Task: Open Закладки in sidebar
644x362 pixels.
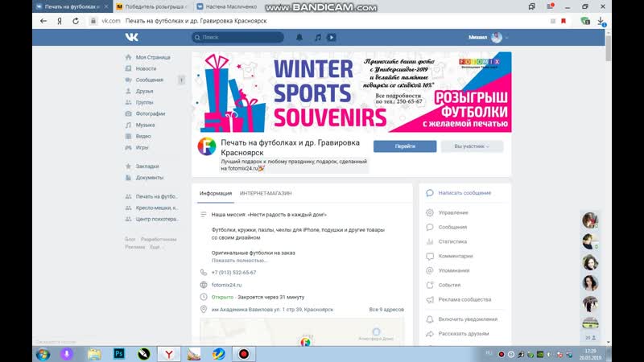Action: [x=147, y=167]
